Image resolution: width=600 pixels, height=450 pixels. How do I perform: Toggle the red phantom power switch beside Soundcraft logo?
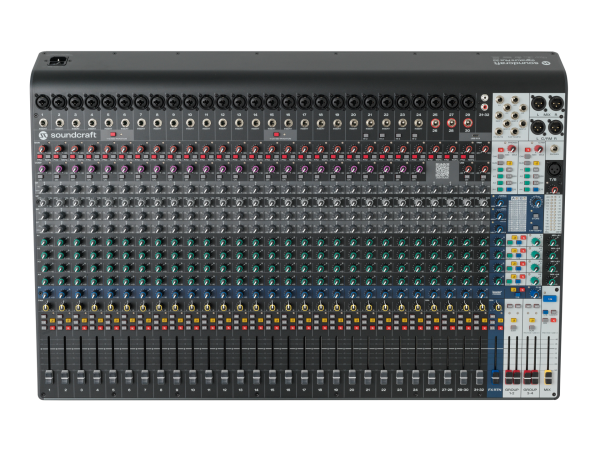[x=113, y=135]
